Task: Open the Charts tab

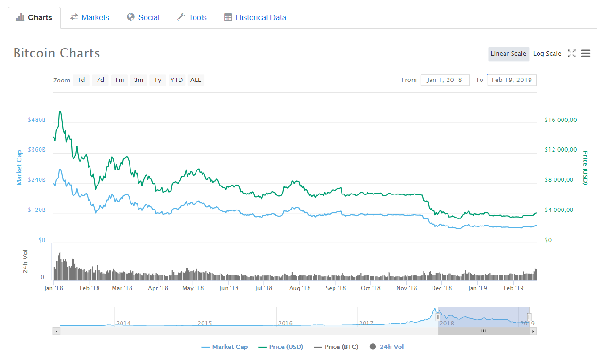Action: pyautogui.click(x=34, y=17)
